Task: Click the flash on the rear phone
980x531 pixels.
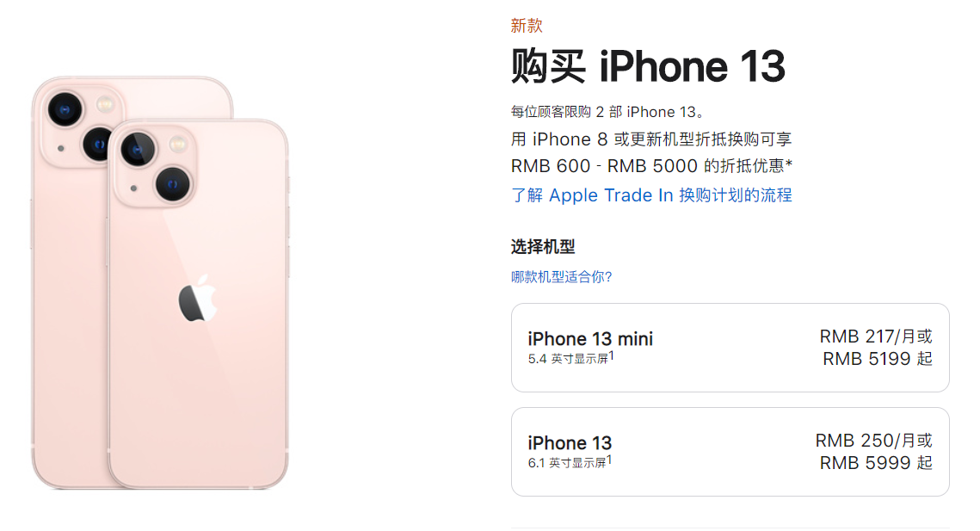Action: (104, 104)
